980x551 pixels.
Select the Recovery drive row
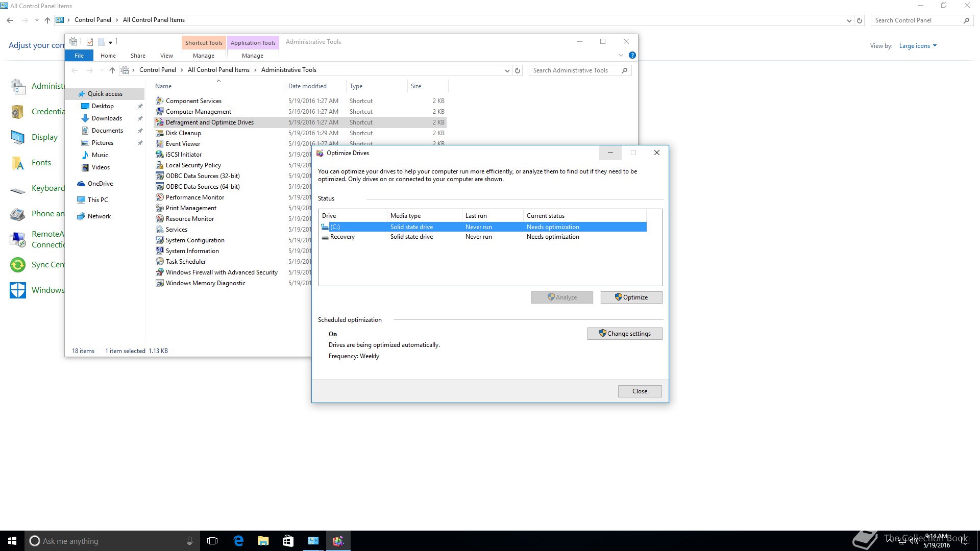pos(342,237)
